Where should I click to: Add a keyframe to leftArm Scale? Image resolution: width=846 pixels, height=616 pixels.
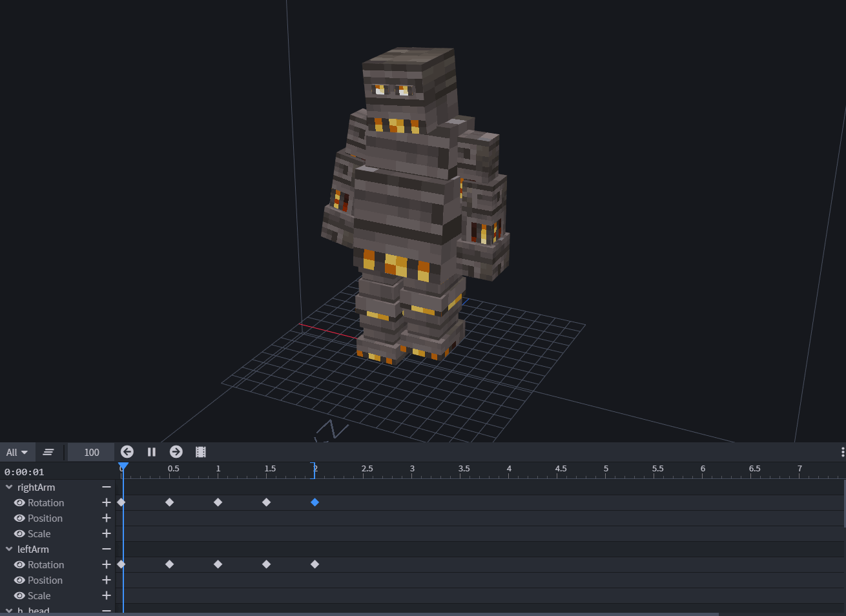107,595
